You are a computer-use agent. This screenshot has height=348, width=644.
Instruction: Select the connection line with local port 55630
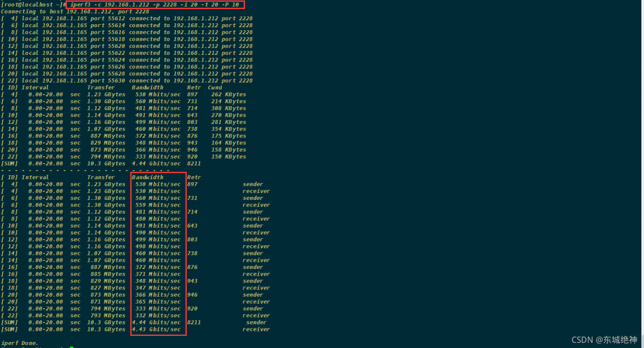127,81
